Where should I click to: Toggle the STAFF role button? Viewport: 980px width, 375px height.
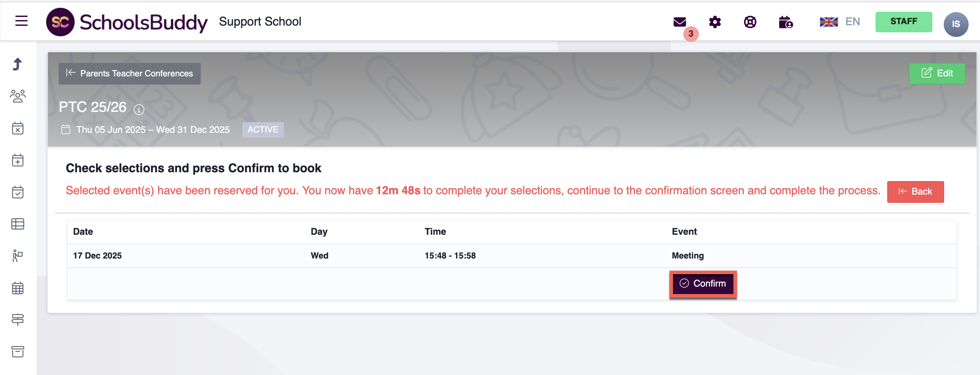(x=904, y=22)
